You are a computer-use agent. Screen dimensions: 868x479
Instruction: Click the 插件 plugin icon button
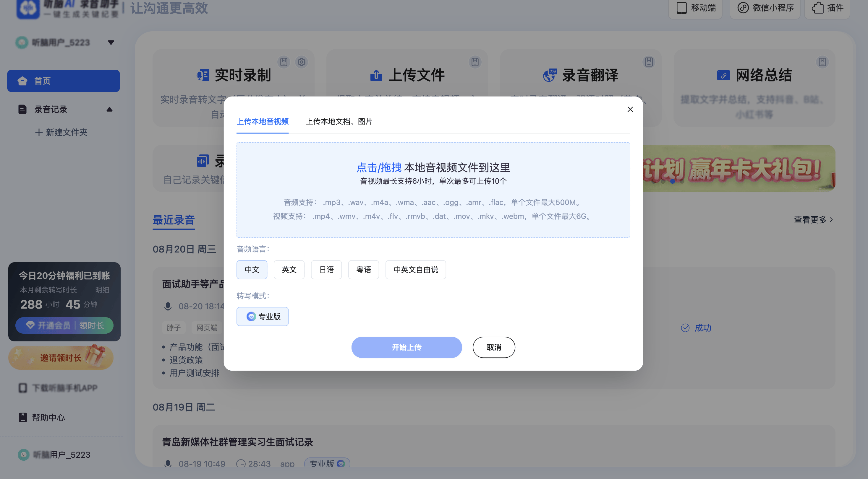(827, 8)
